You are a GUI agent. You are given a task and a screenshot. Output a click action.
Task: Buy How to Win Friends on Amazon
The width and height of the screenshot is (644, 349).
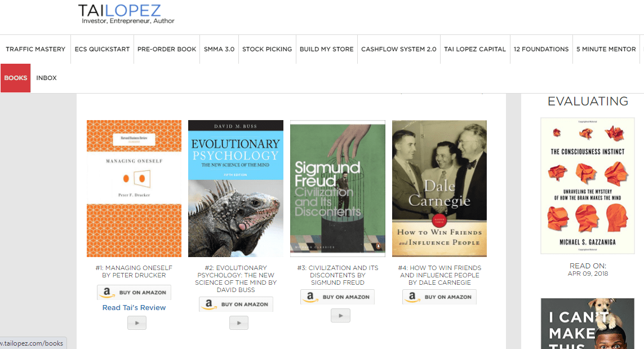click(x=439, y=297)
